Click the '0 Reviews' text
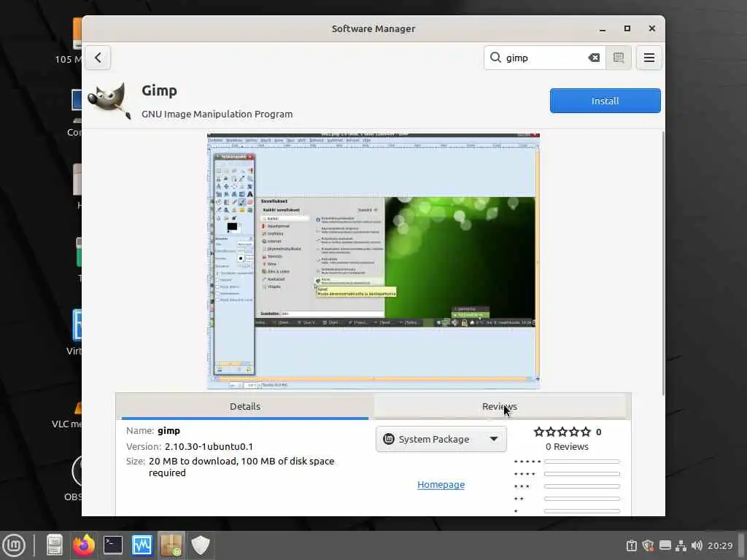 pyautogui.click(x=567, y=447)
